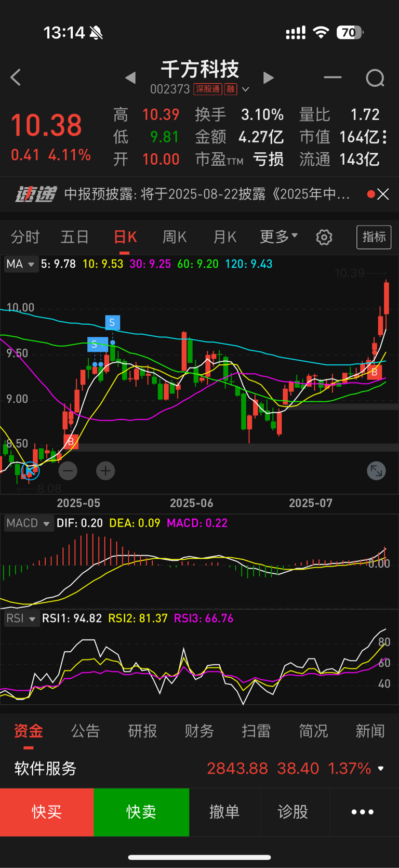Open stock search magnifier icon
This screenshot has width=399, height=868.
point(375,78)
